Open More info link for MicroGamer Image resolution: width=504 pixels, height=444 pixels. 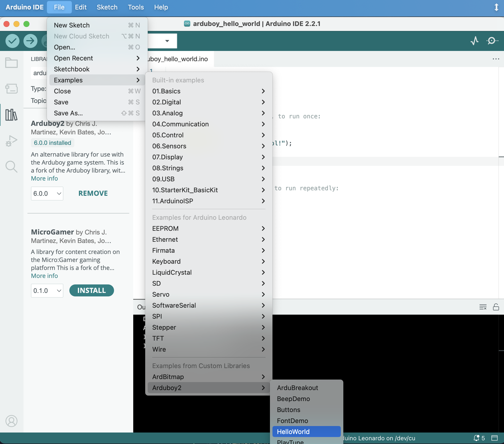(x=44, y=276)
